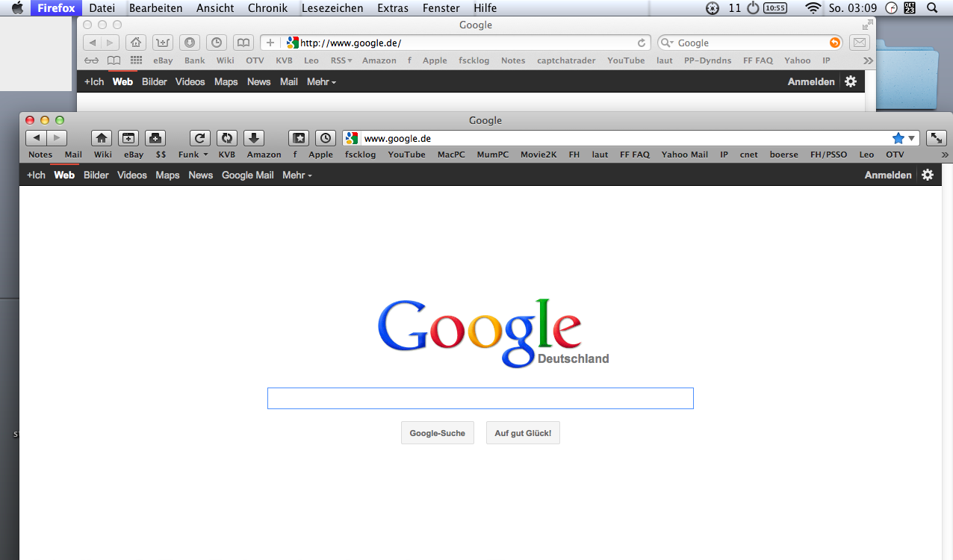Open Bearbeiten menu

pyautogui.click(x=156, y=8)
